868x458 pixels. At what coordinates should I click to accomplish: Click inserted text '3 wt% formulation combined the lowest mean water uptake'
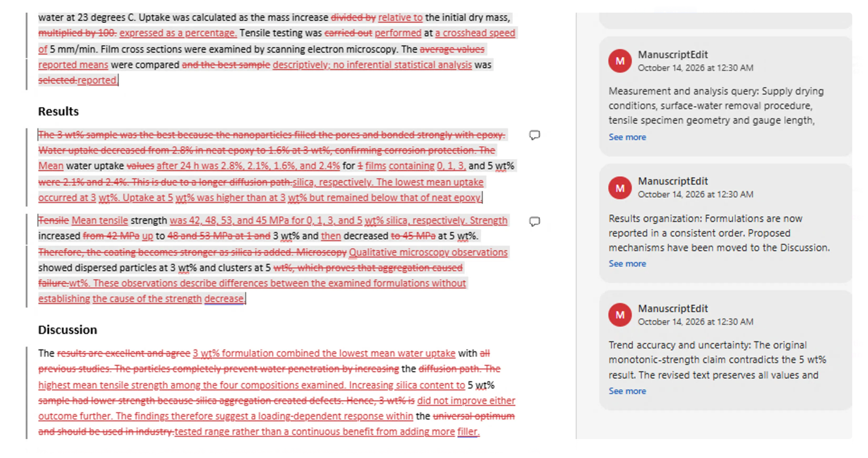click(x=324, y=354)
